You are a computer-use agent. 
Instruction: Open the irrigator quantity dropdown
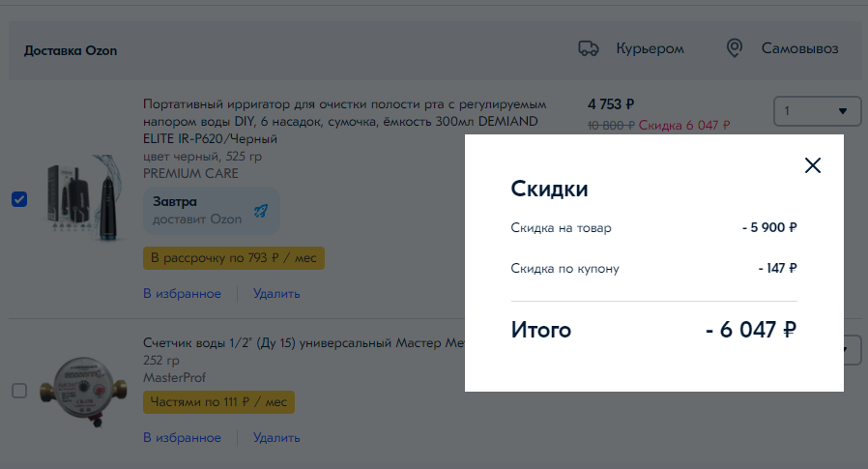(817, 111)
